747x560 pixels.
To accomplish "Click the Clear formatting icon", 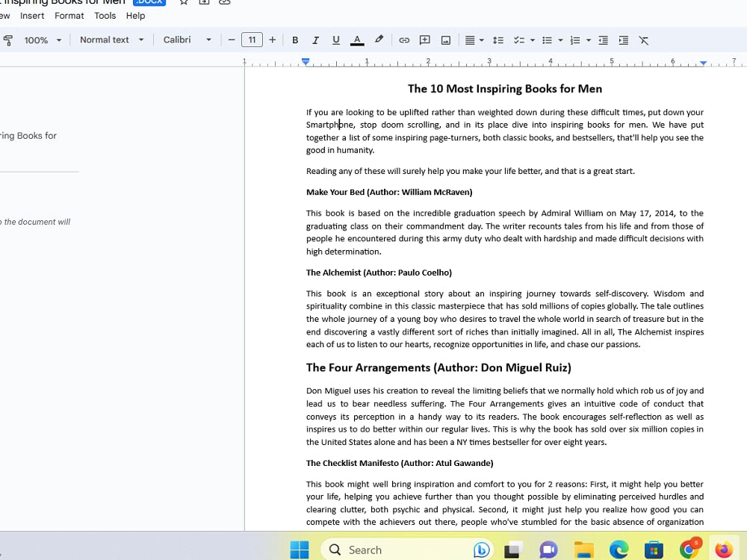I will click(644, 40).
